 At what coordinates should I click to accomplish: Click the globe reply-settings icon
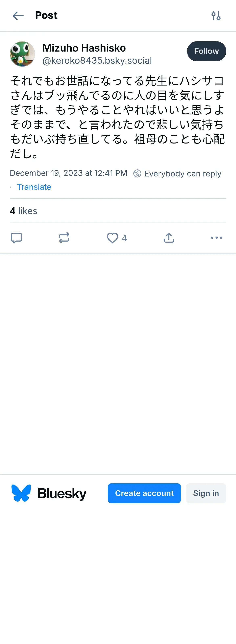(137, 173)
